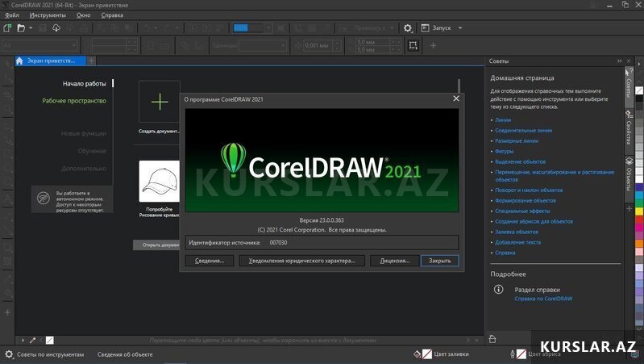The width and height of the screenshot is (644, 364).
Task: Click the info icon beside Раздел справки
Action: (x=498, y=290)
